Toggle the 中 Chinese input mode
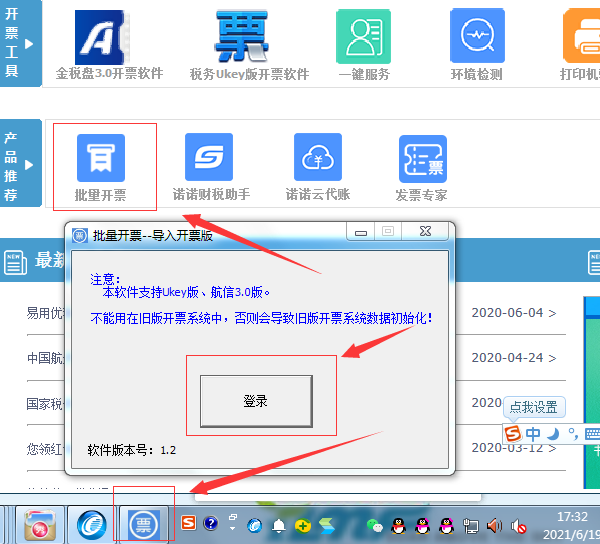Viewport: 600px width, 544px height. (533, 434)
